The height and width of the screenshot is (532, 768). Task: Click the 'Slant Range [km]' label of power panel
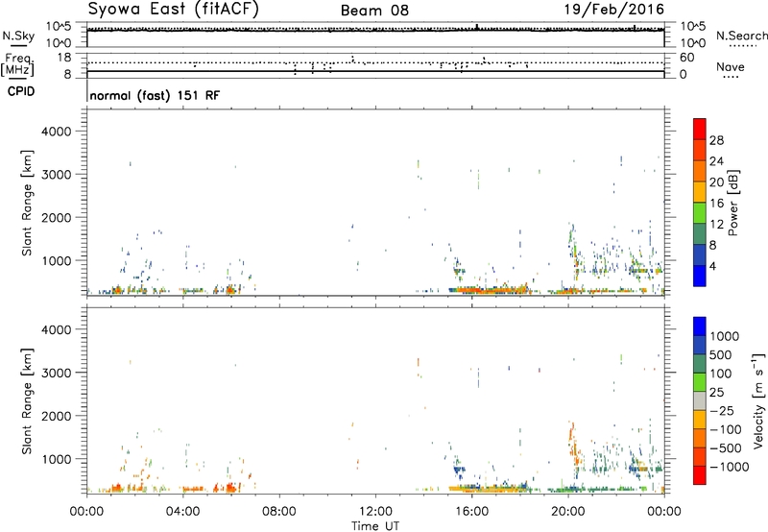(27, 203)
